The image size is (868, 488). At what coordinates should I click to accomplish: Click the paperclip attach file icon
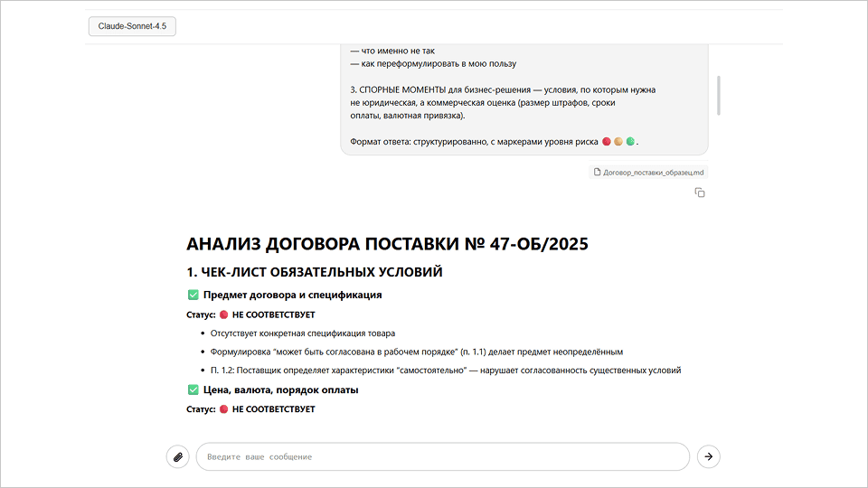coord(178,457)
